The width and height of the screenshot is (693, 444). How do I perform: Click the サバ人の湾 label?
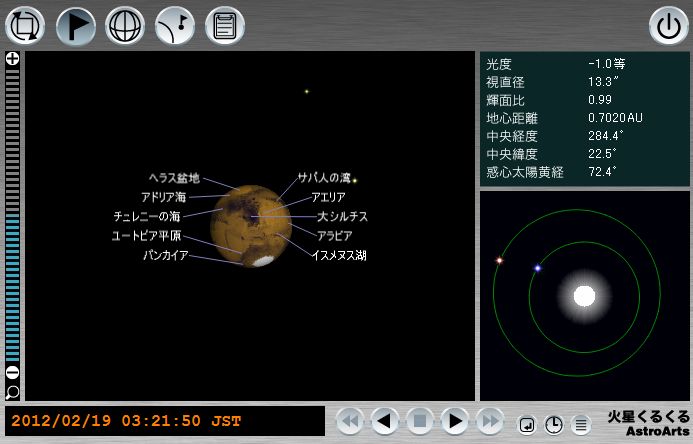pos(324,178)
